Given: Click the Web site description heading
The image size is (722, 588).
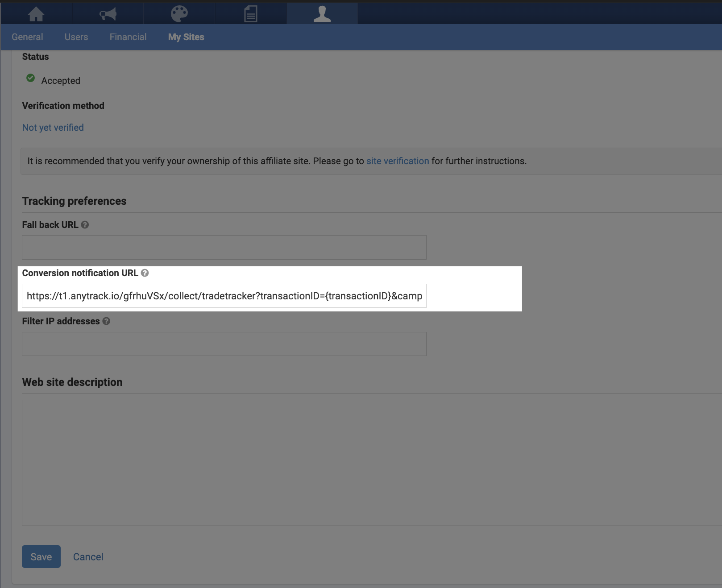Looking at the screenshot, I should click(x=72, y=382).
